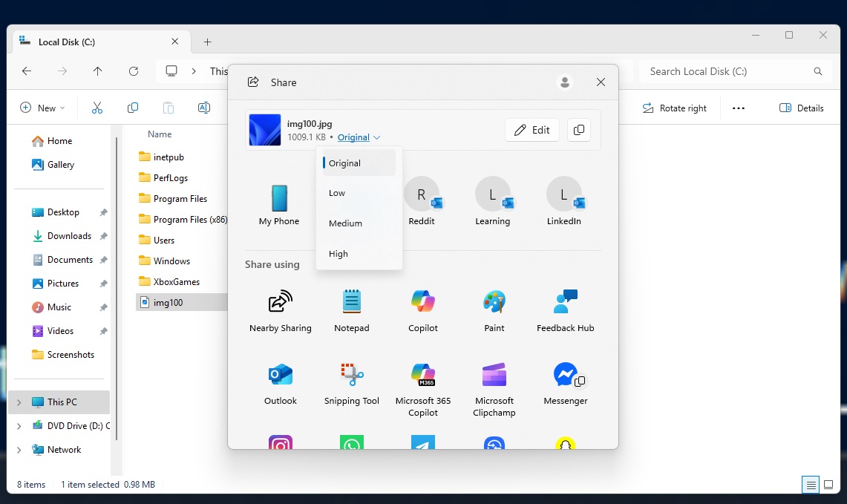Select Low image quality option
847x504 pixels.
point(337,193)
